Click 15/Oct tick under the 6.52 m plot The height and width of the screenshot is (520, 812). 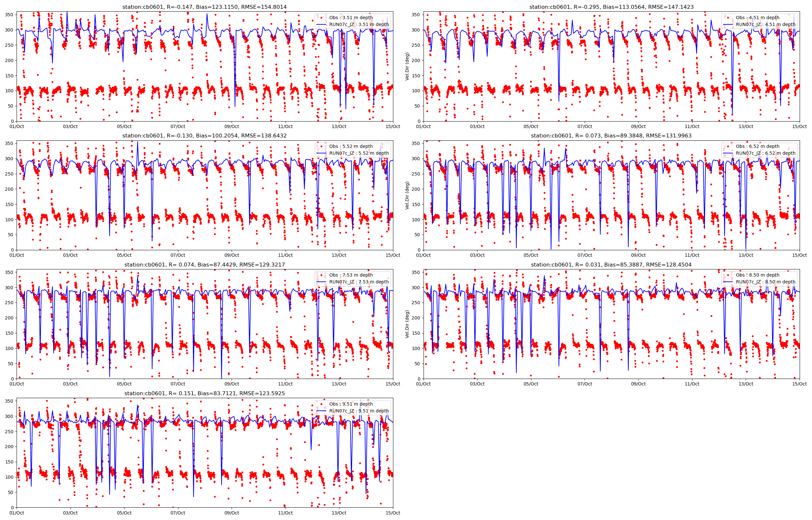(x=800, y=255)
